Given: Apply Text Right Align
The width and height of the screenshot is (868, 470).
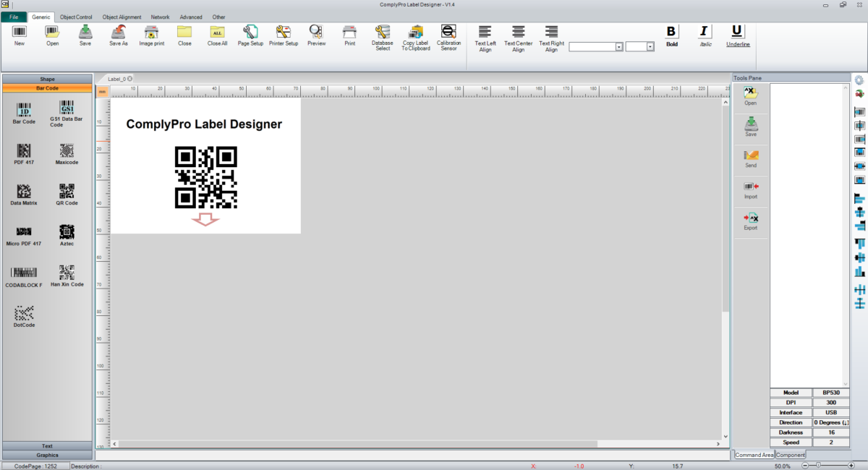Looking at the screenshot, I should coord(551,38).
